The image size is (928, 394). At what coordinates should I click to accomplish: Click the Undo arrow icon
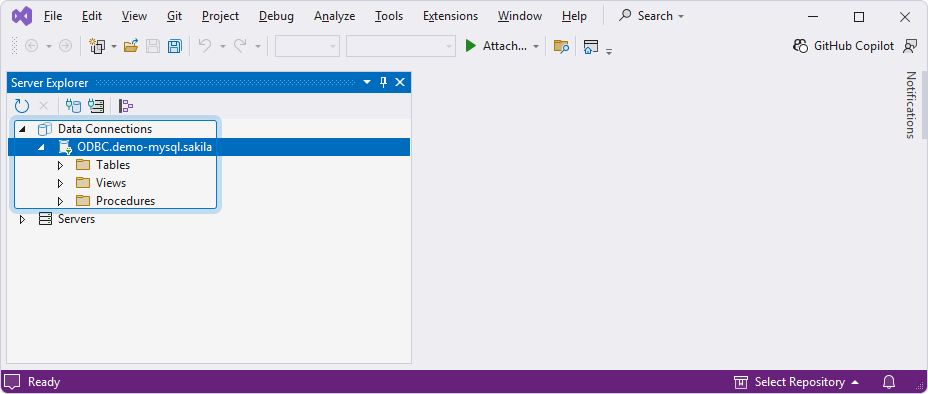[205, 46]
